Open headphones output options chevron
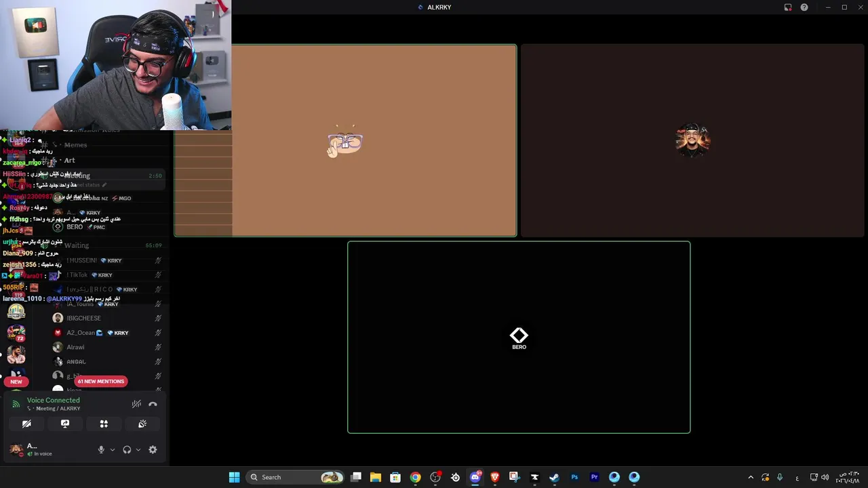This screenshot has height=488, width=868. pyautogui.click(x=138, y=449)
